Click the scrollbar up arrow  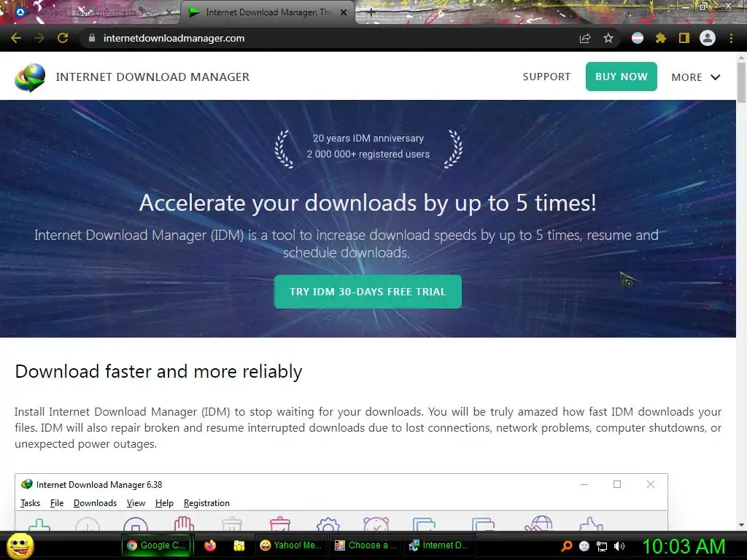coord(741,57)
